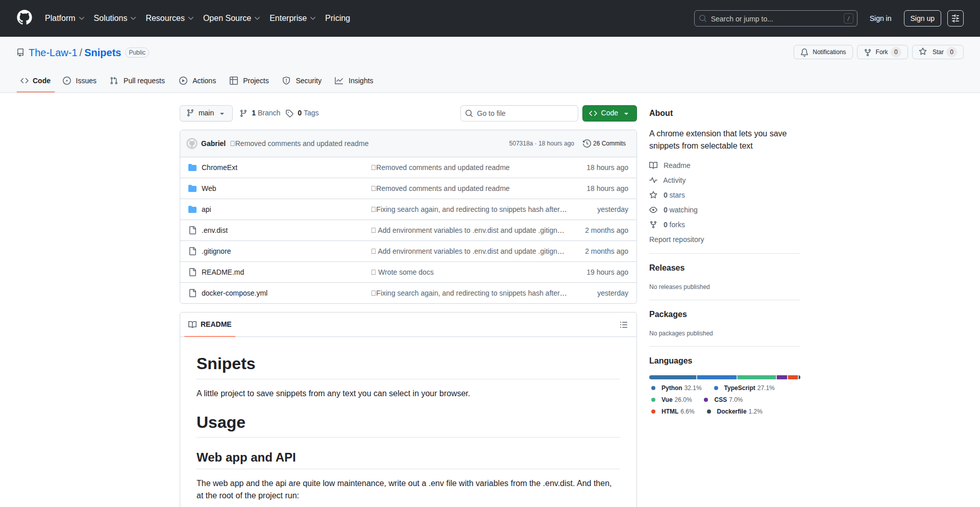This screenshot has height=507, width=980.
Task: Click the Sign up button
Action: (922, 18)
